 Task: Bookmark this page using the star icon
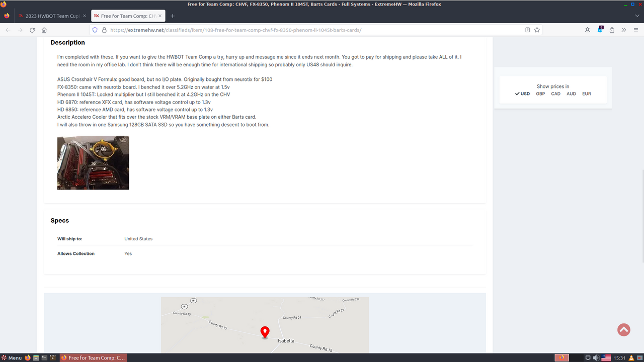(537, 30)
